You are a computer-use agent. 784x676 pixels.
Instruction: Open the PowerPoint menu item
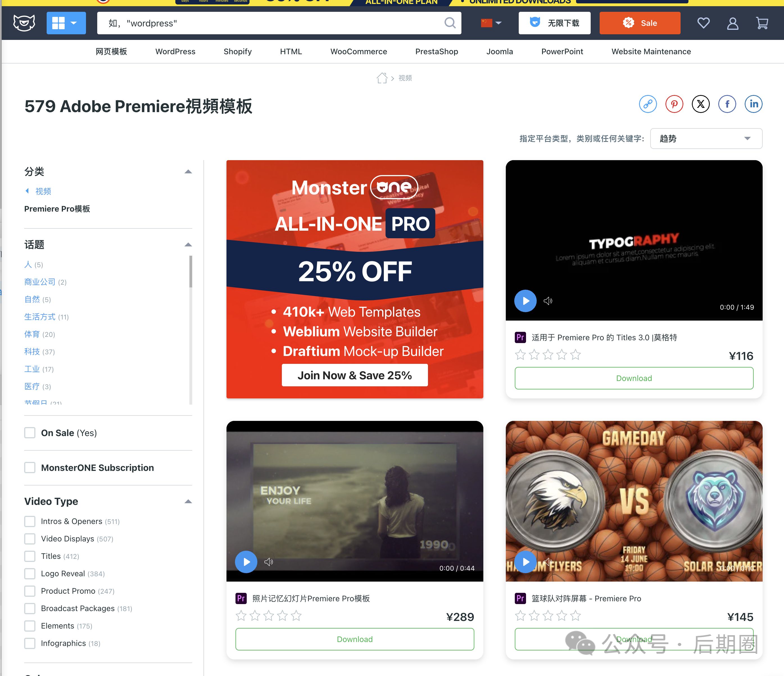(x=562, y=51)
